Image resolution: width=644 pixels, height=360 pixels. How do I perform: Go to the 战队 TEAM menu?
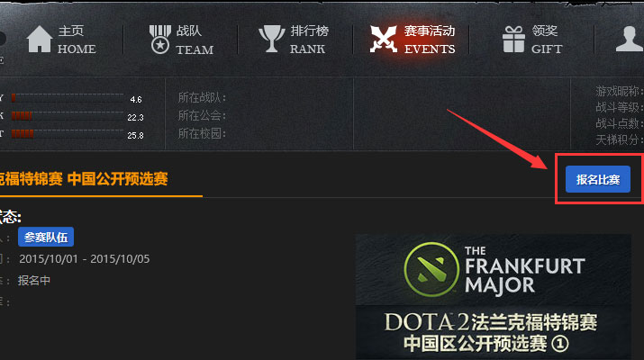pos(195,40)
